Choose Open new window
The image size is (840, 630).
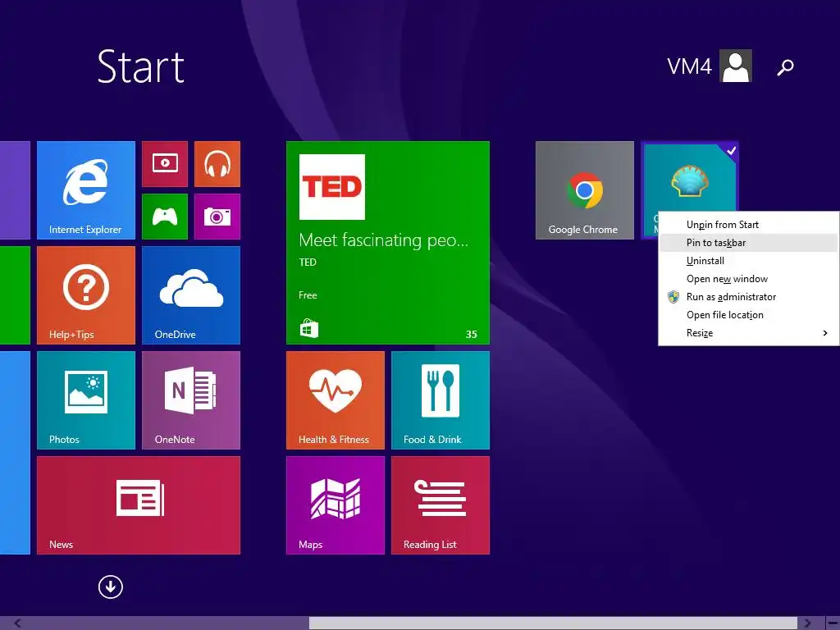point(748,279)
